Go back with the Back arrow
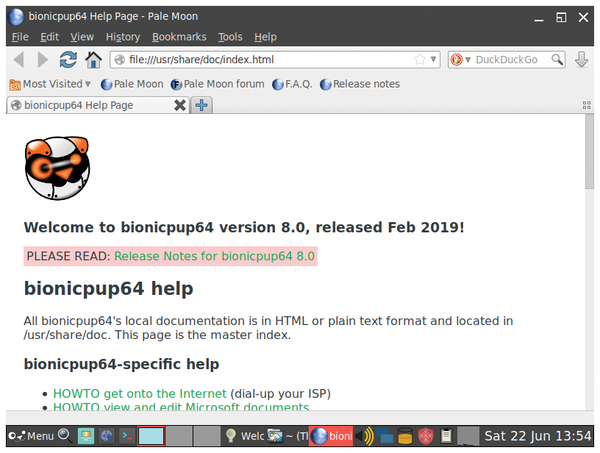 tap(19, 60)
